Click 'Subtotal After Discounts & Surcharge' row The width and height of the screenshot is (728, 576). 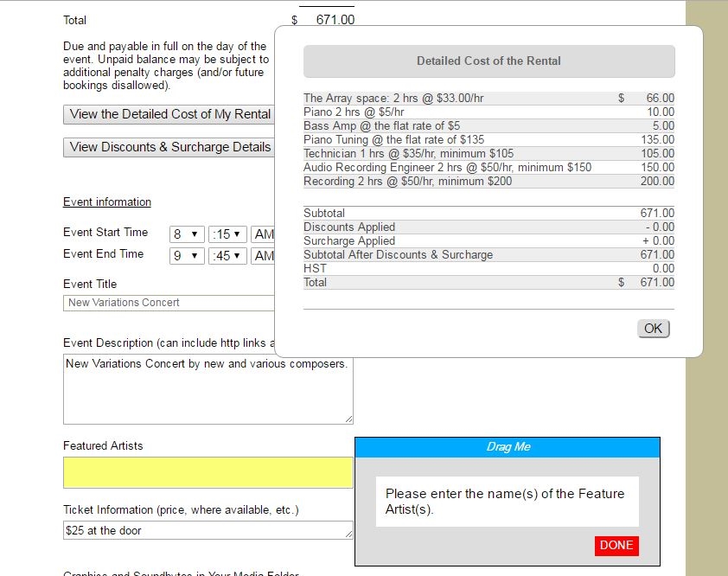[x=489, y=255]
